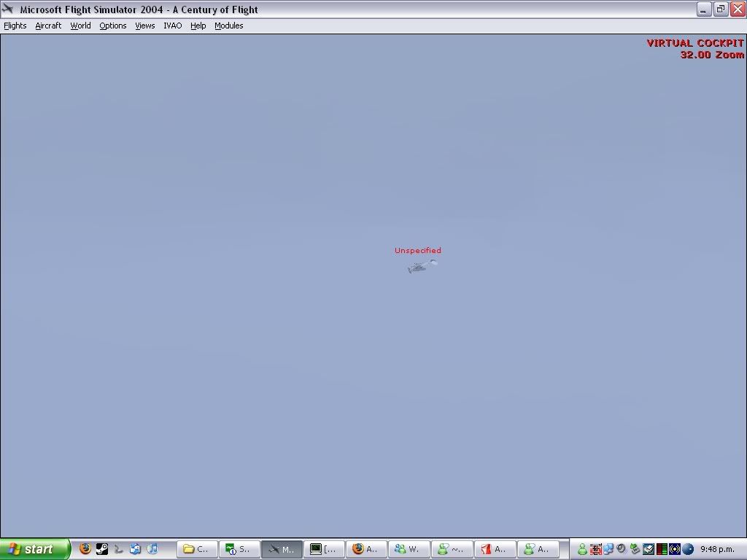Open the IVAO menu
Image resolution: width=747 pixels, height=560 pixels.
[x=172, y=26]
